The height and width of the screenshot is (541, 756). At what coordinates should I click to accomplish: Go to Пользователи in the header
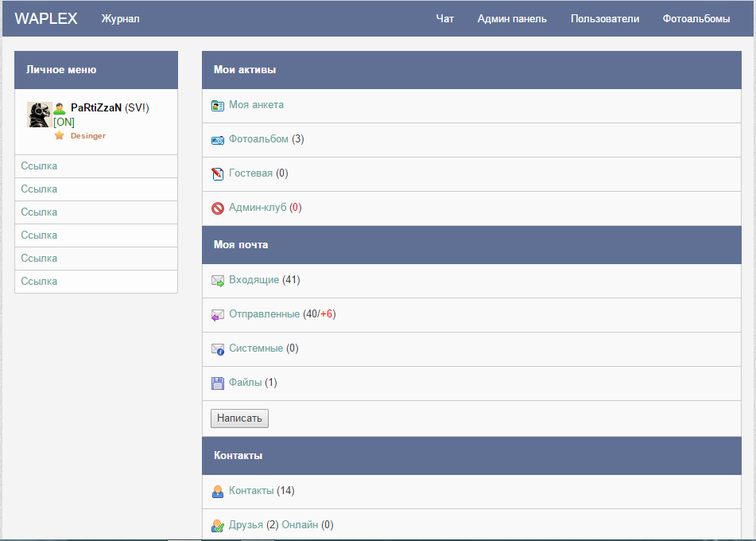(x=605, y=19)
